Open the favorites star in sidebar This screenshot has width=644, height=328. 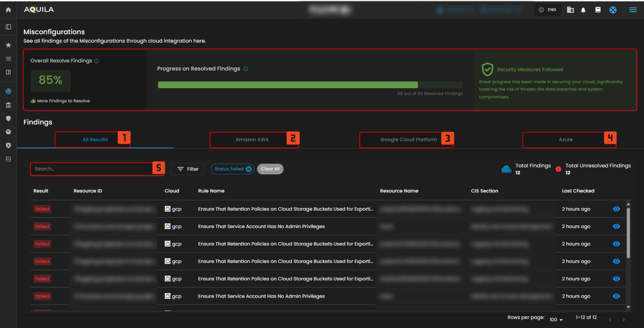(x=8, y=45)
